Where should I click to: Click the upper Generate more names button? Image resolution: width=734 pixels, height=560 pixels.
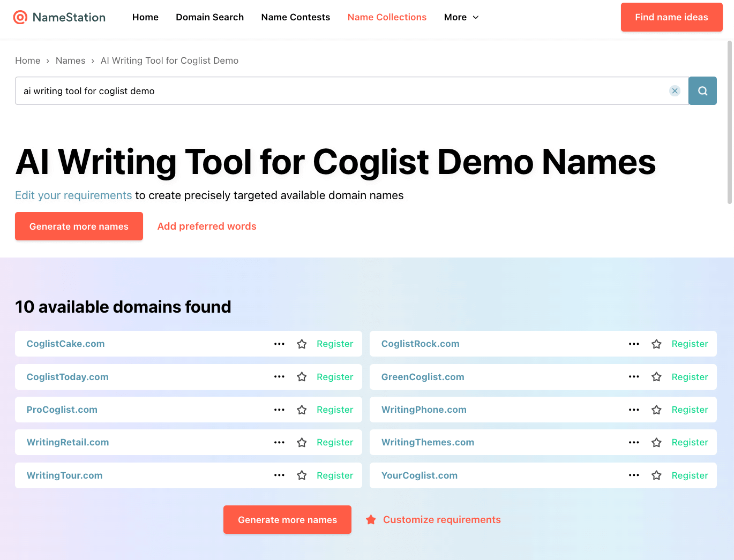[79, 226]
